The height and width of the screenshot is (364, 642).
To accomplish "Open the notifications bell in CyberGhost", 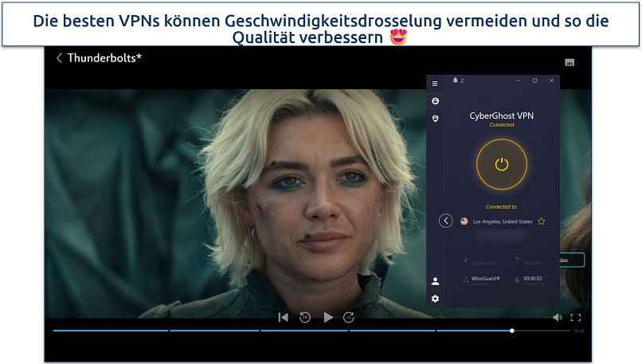I will [x=456, y=81].
